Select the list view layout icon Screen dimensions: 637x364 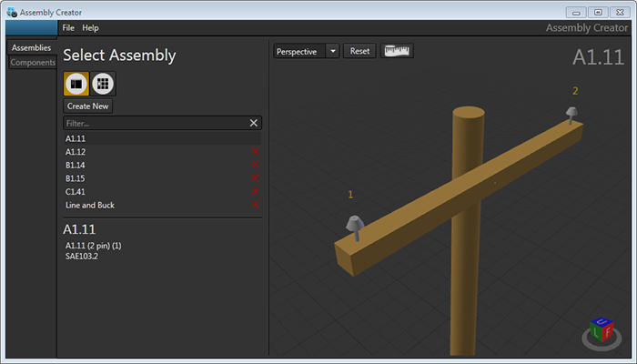[x=76, y=84]
